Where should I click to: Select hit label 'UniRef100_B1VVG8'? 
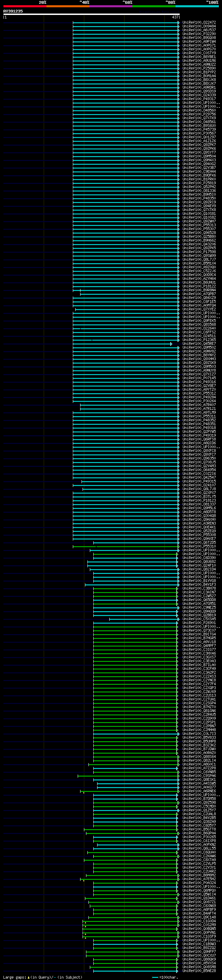tap(199, 581)
